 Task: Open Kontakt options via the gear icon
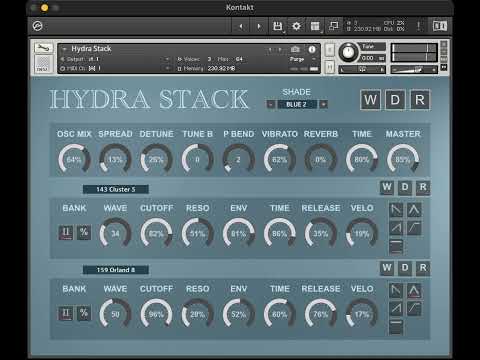(296, 26)
